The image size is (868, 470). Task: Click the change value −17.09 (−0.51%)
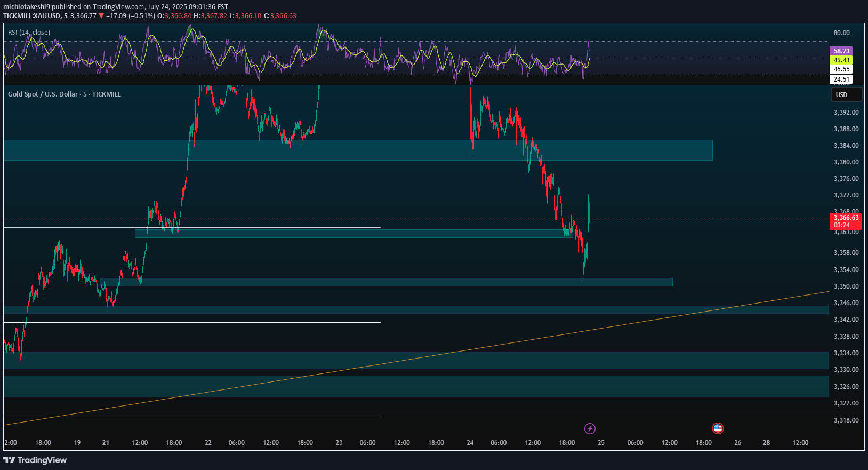[x=130, y=16]
